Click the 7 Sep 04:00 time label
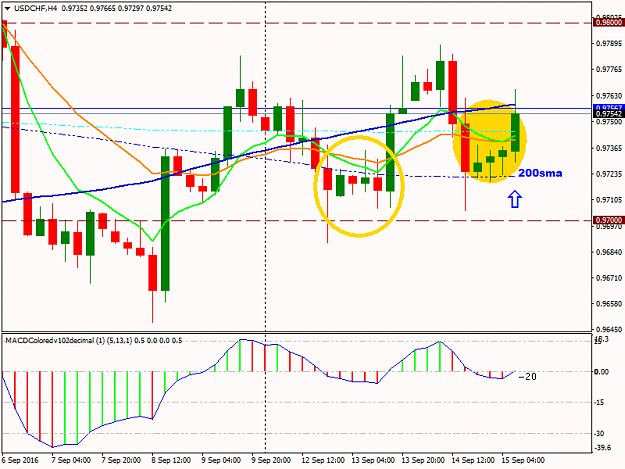This screenshot has width=625, height=469. 71,460
